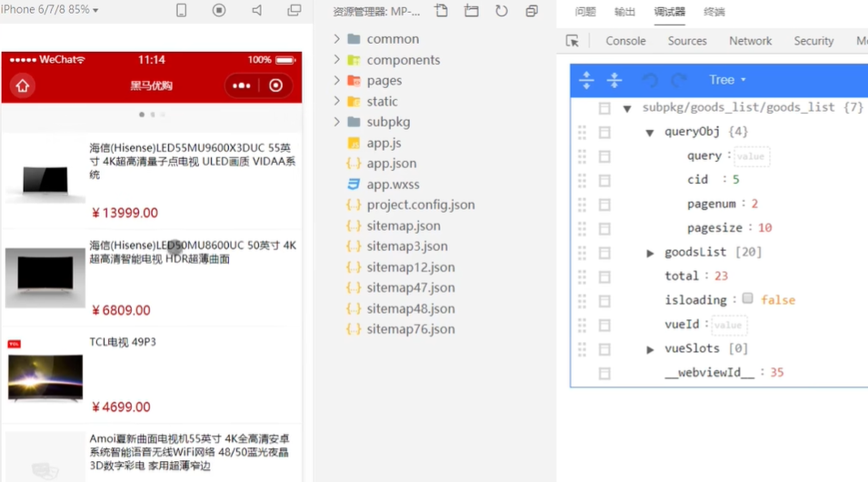Screen dimensions: 868x482
Task: Open the action menu square for queryObj row
Action: [604, 133]
